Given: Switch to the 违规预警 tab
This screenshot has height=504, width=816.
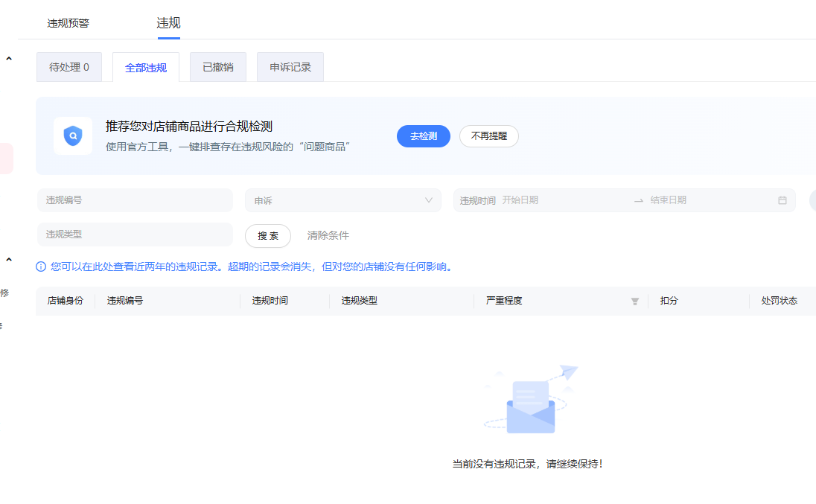Looking at the screenshot, I should (x=68, y=23).
